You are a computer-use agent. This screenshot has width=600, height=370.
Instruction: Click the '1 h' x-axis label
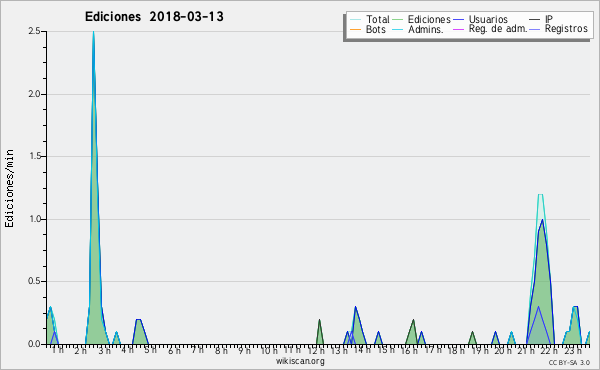tap(57, 350)
